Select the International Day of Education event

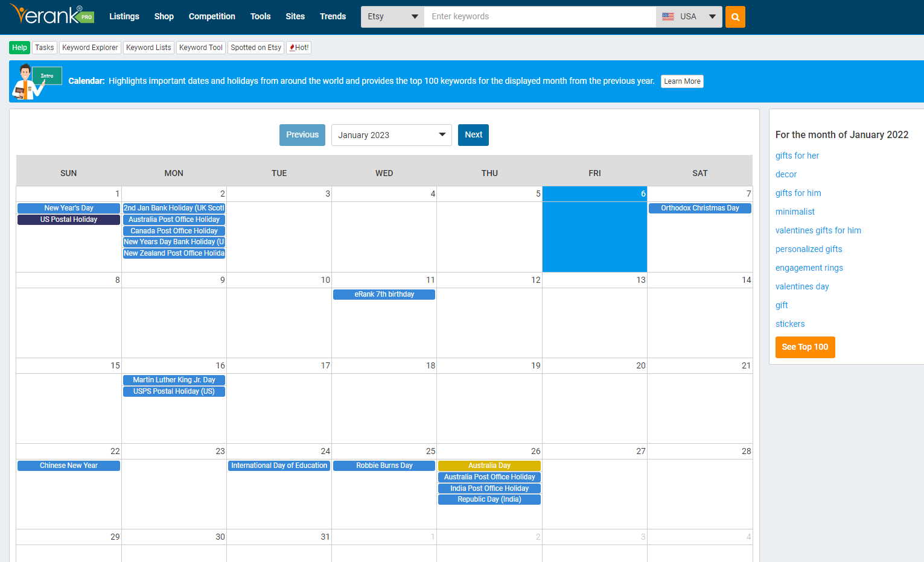(279, 466)
